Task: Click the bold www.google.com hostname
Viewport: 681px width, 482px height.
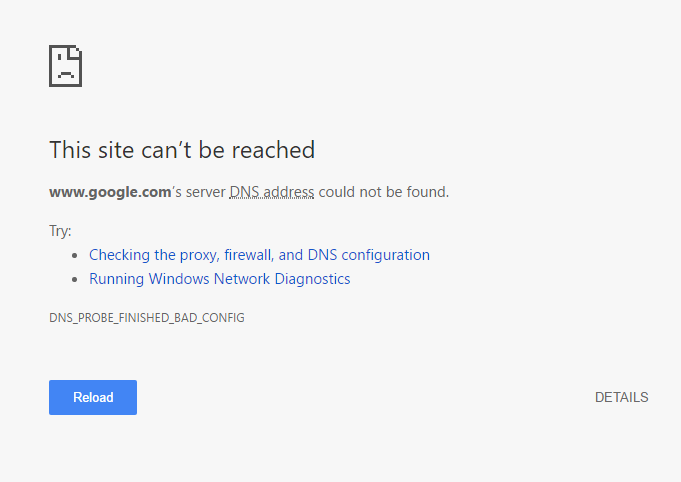Action: 110,192
